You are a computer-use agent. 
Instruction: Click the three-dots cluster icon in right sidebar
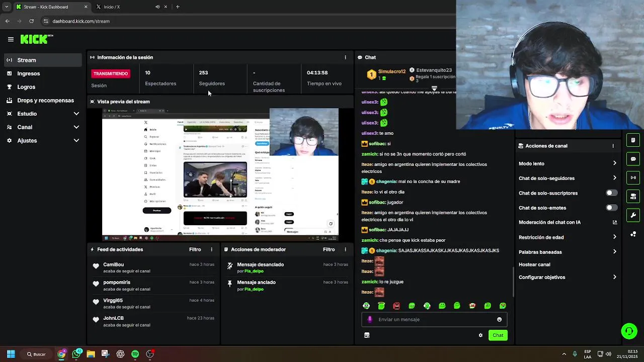tap(633, 234)
